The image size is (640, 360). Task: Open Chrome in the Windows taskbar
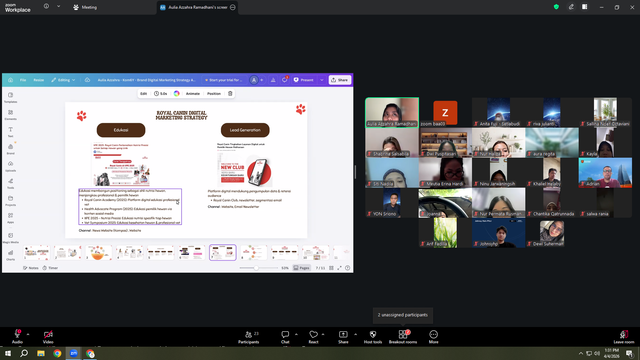[57, 353]
